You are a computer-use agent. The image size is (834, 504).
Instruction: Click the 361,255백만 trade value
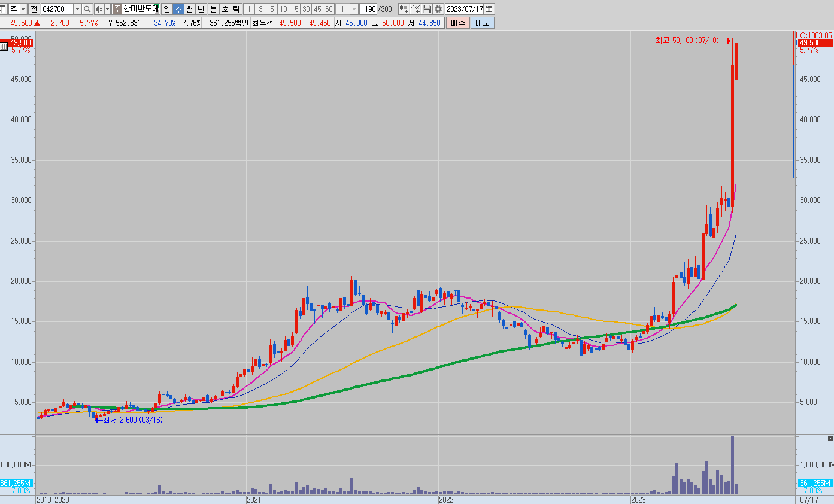(229, 23)
